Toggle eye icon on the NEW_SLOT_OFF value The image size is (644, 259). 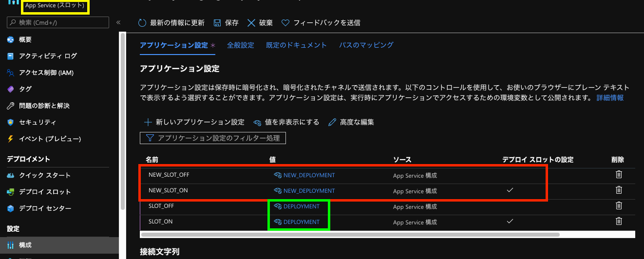278,175
